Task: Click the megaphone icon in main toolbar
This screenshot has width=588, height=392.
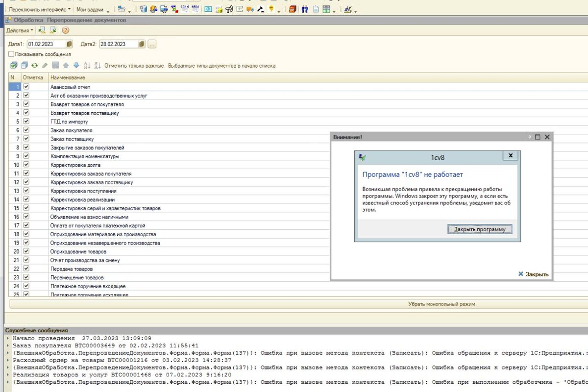Action: [229, 9]
